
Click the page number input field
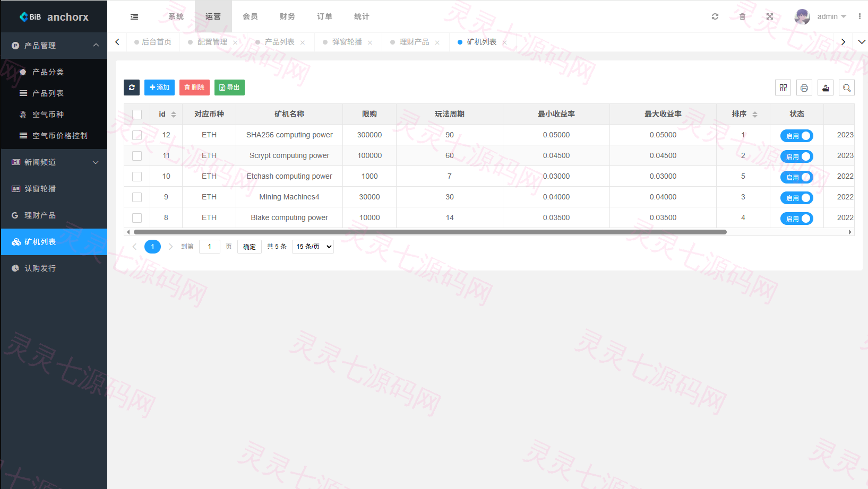(210, 247)
